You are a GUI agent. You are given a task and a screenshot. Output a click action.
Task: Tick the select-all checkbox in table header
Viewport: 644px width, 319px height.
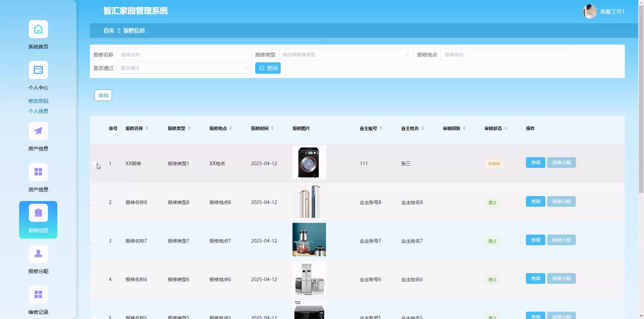click(x=94, y=128)
